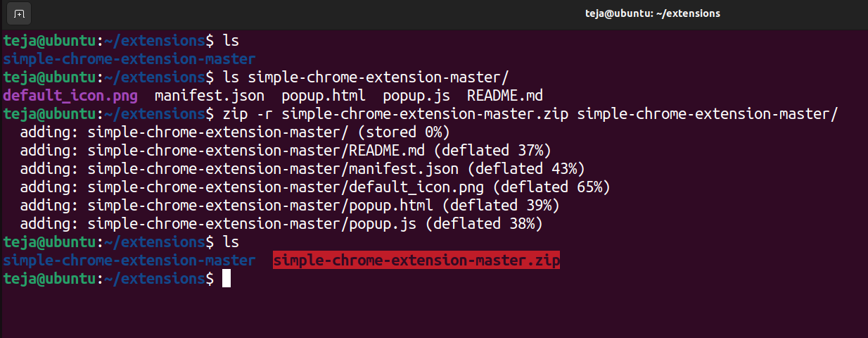Click manifest.json in the directory listing
Screen dimensions: 868x338
(x=210, y=95)
